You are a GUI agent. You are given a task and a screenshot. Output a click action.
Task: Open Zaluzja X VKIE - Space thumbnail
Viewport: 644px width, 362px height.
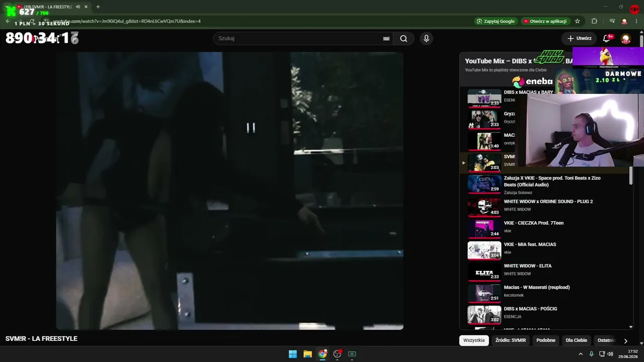(x=484, y=184)
